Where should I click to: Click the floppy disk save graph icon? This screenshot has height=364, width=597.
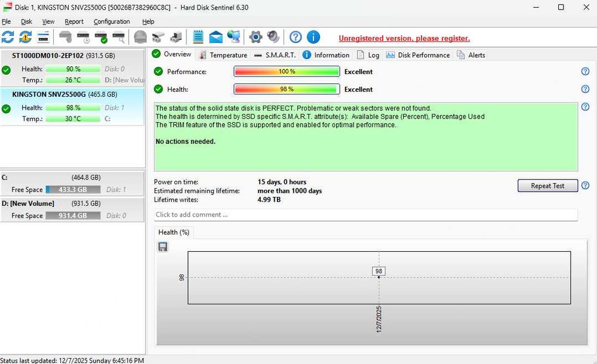click(x=162, y=246)
